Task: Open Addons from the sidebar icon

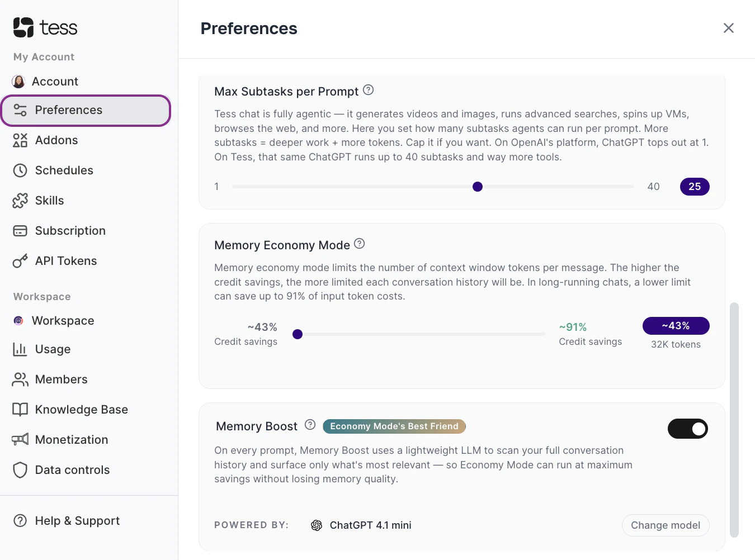Action: click(x=20, y=140)
